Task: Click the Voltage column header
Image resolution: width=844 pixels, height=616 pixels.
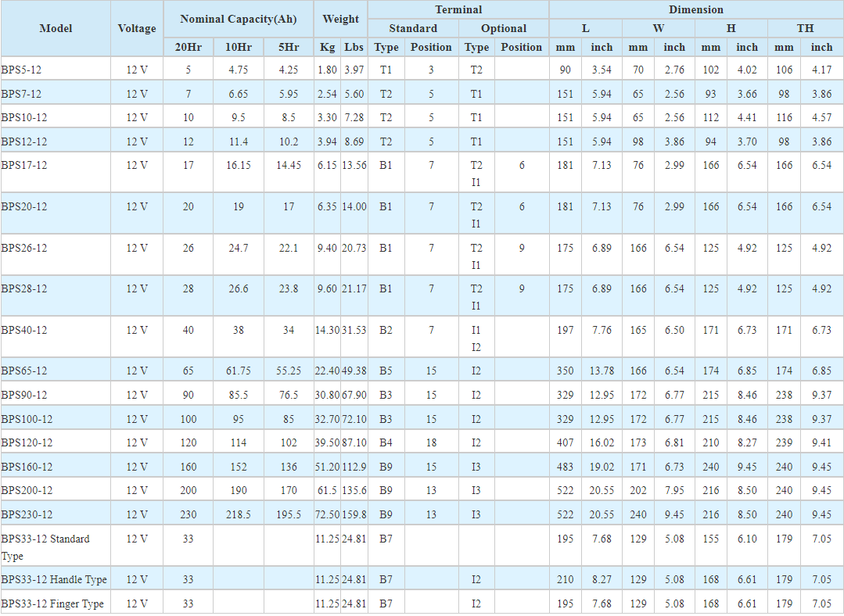Action: 137,28
